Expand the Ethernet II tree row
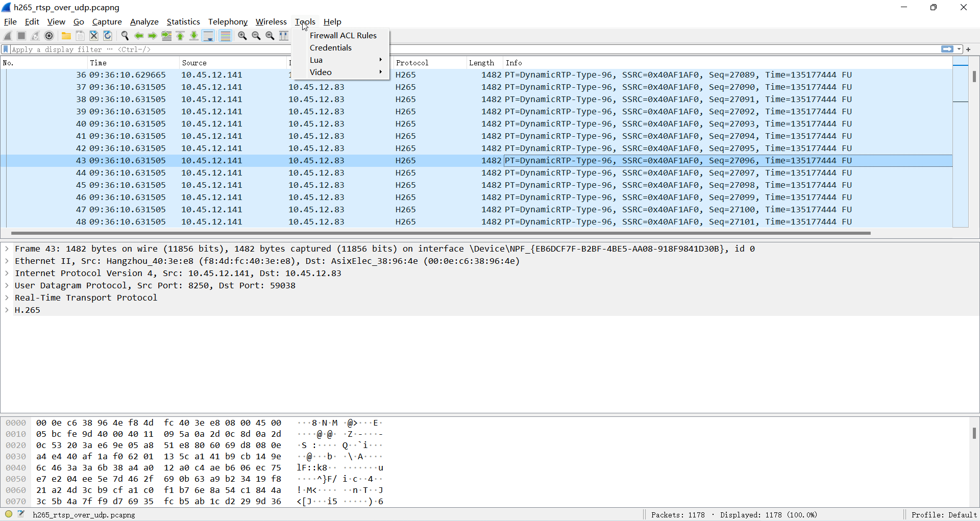The image size is (980, 521). coord(7,261)
